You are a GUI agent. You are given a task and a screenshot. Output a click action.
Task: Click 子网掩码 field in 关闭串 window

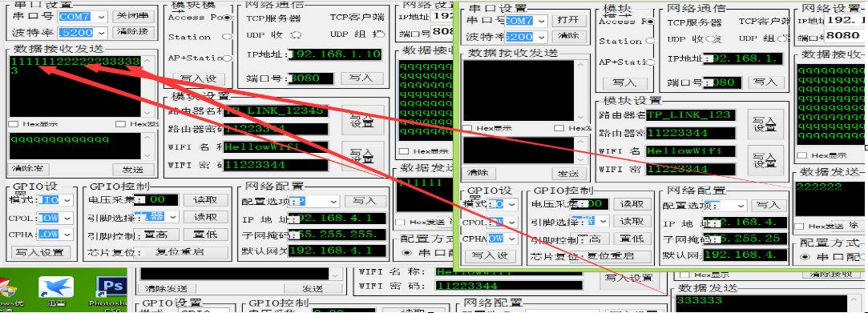[337, 235]
